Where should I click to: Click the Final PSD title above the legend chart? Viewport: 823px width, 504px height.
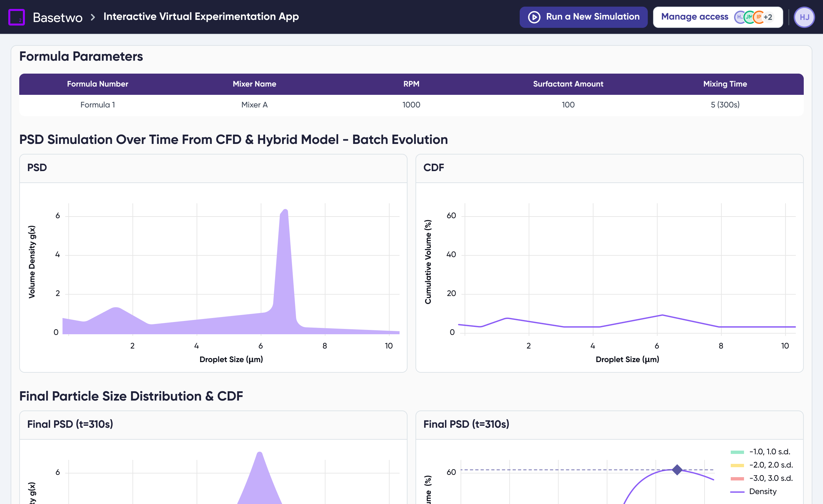[466, 424]
